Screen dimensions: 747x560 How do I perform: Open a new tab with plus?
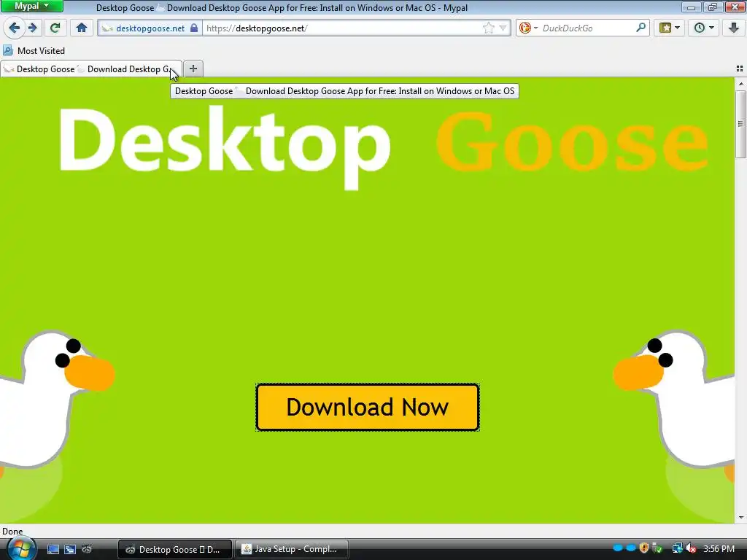193,69
